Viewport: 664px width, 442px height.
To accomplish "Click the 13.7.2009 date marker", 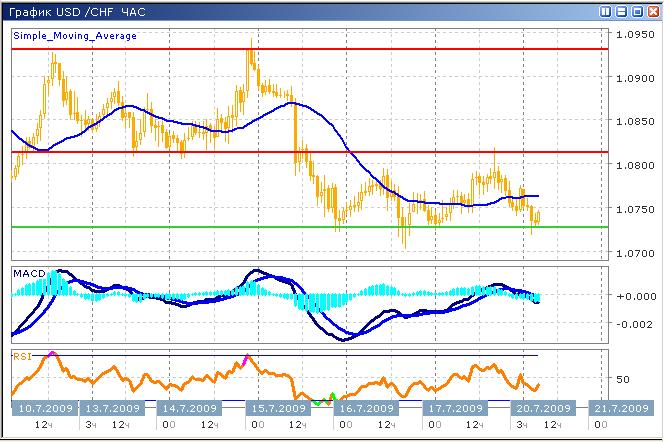I will tap(112, 408).
